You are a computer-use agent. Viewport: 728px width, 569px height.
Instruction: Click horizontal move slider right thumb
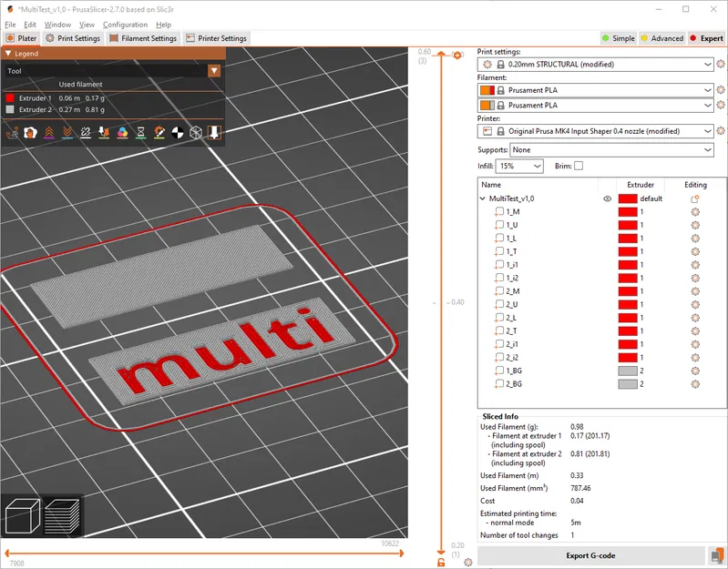pyautogui.click(x=402, y=553)
